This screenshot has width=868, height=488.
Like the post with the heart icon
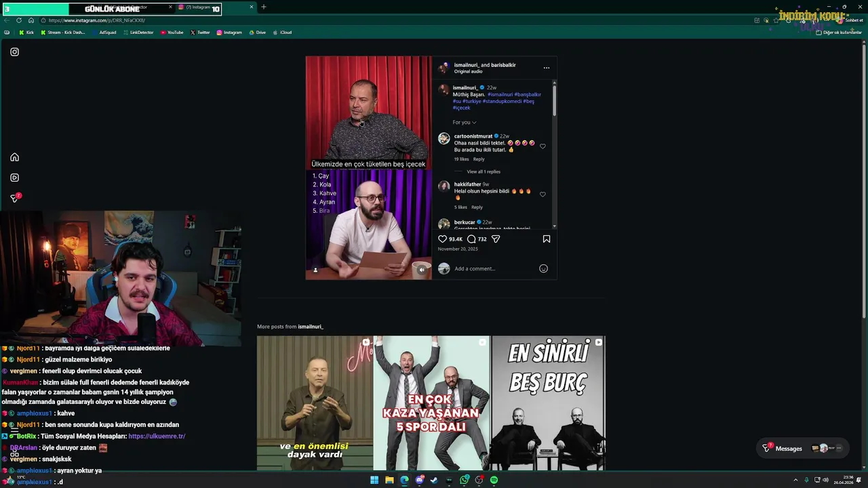coord(442,239)
